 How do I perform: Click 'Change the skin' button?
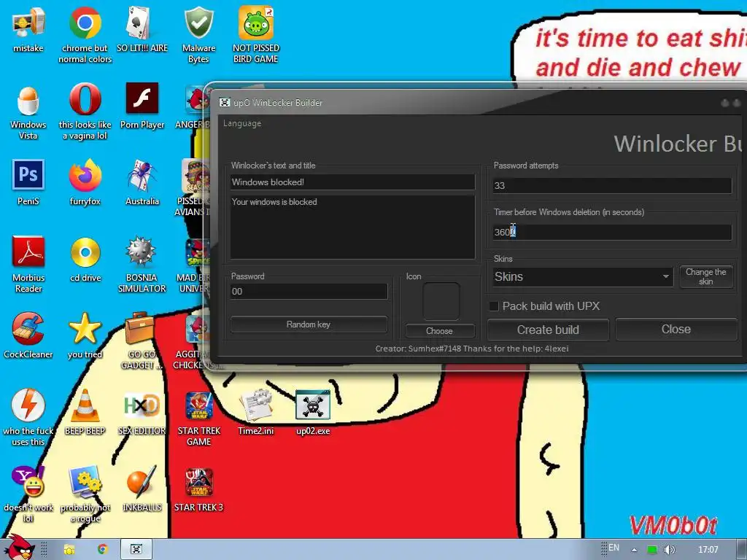click(706, 276)
